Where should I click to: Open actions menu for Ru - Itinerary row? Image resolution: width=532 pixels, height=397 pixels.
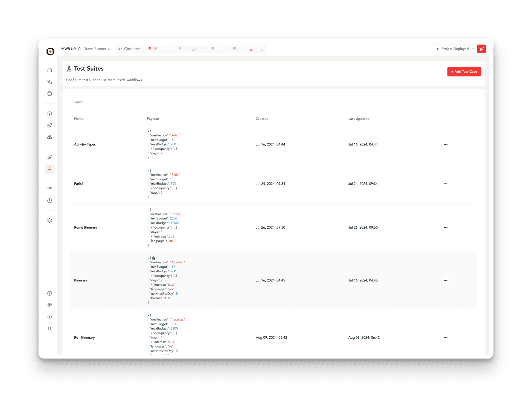(445, 338)
